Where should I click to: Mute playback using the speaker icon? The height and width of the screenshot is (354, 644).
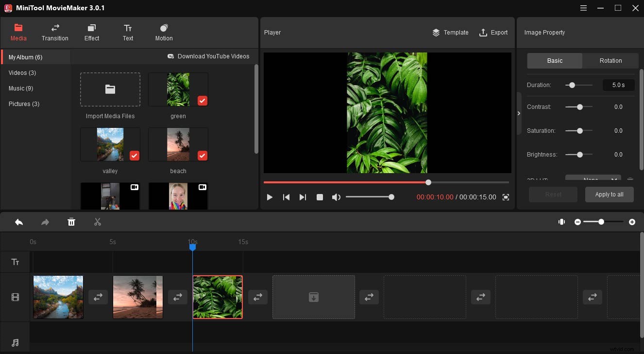336,197
